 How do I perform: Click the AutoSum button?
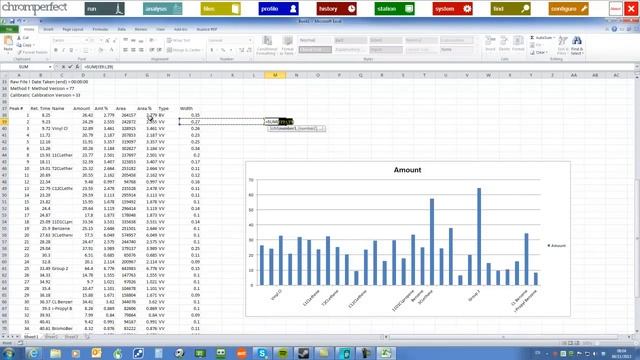[x=542, y=38]
